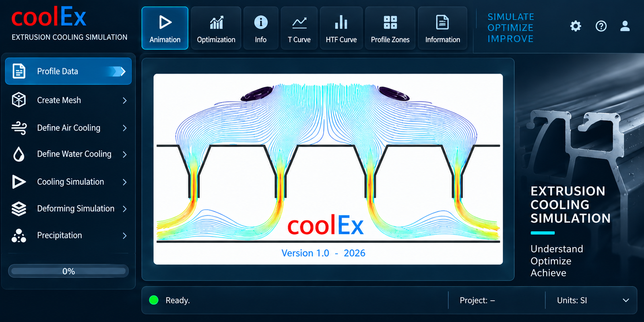Click the coolEx logo in header
The image size is (644, 322).
point(49,17)
